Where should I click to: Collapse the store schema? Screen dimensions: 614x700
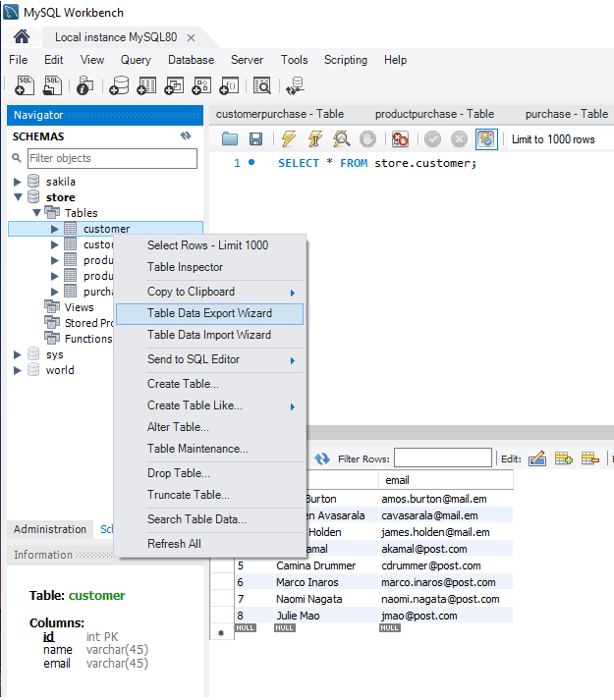pyautogui.click(x=18, y=197)
